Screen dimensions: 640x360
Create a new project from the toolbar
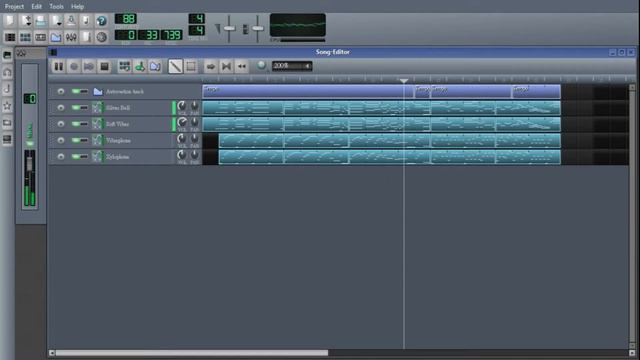[9, 20]
